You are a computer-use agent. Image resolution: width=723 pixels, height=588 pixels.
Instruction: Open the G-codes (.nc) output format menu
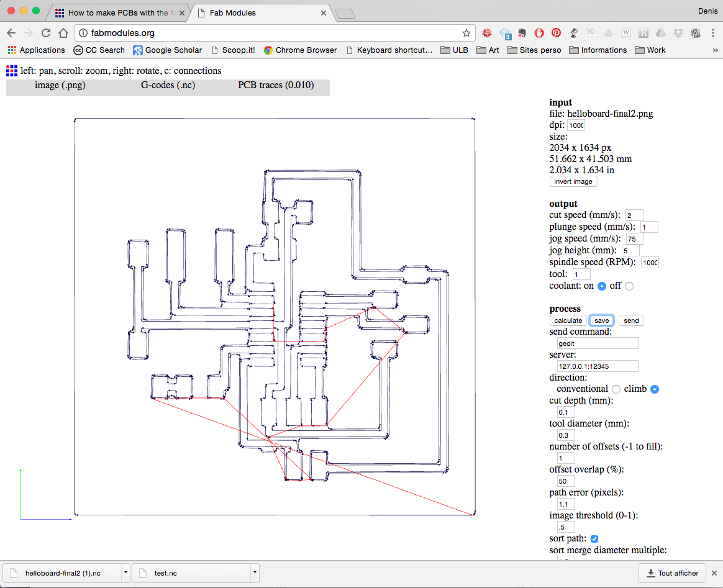(168, 85)
